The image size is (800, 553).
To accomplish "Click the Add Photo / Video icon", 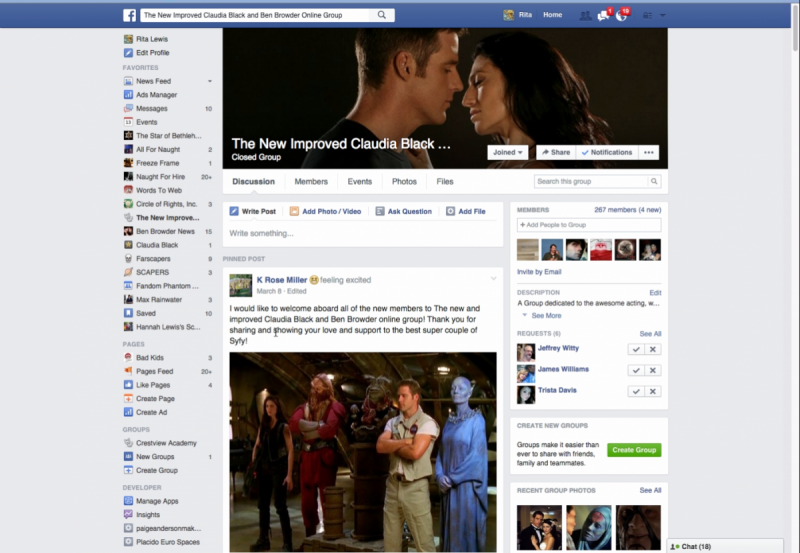I will coord(294,212).
